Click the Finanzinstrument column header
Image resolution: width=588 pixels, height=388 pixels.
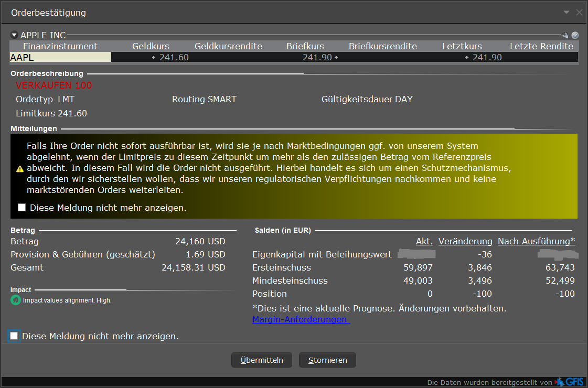(60, 46)
